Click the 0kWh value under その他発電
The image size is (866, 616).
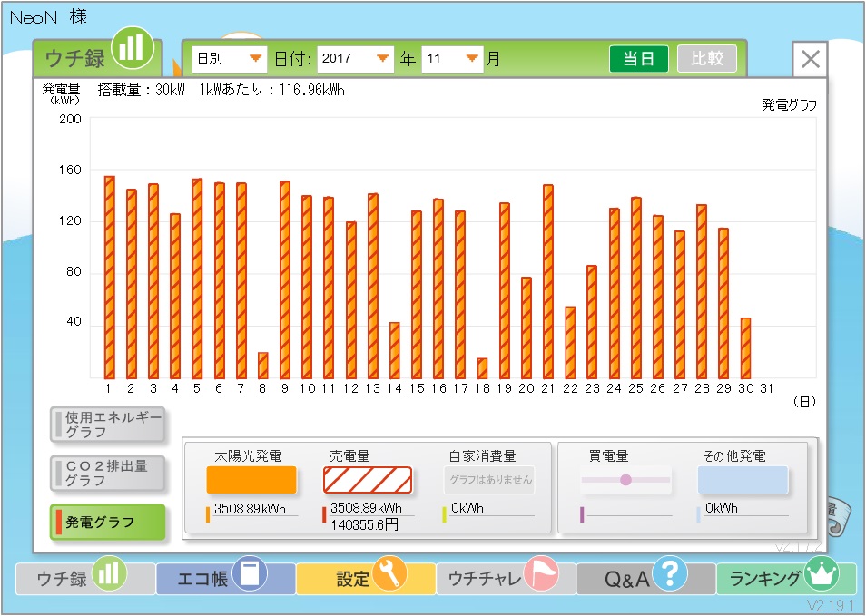coord(722,508)
